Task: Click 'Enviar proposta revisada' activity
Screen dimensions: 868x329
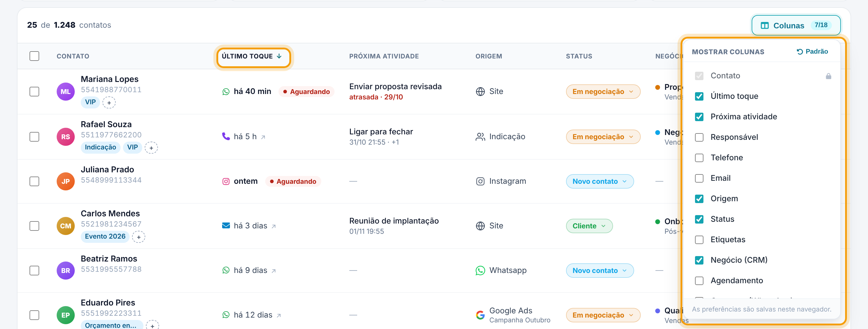Action: pos(395,86)
